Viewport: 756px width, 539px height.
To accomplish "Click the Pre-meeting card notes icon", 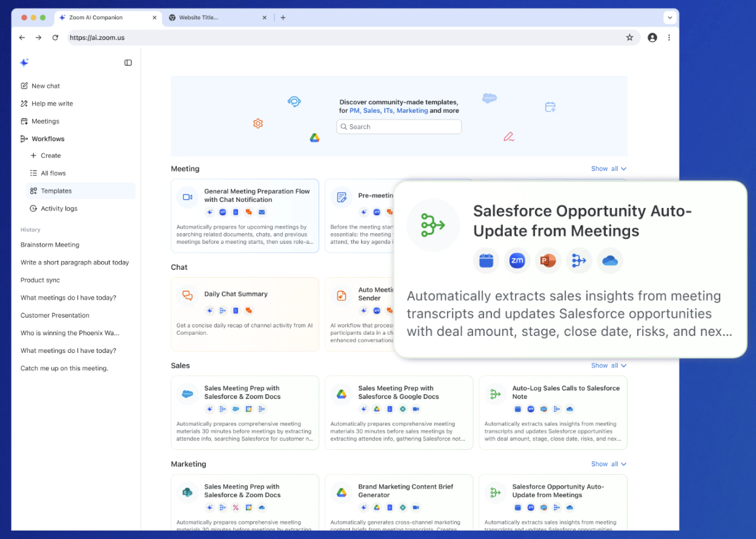I will [342, 197].
